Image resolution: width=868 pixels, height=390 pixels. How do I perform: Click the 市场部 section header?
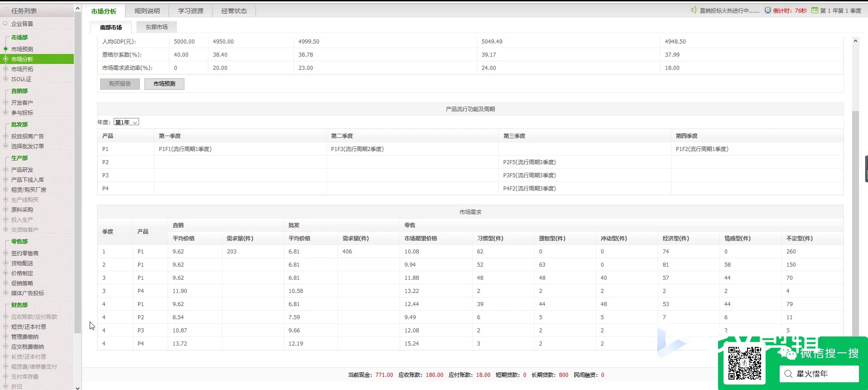[19, 37]
